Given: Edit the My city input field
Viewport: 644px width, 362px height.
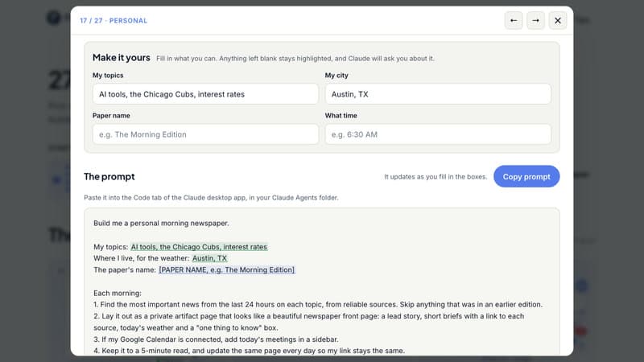Looking at the screenshot, I should (x=438, y=94).
